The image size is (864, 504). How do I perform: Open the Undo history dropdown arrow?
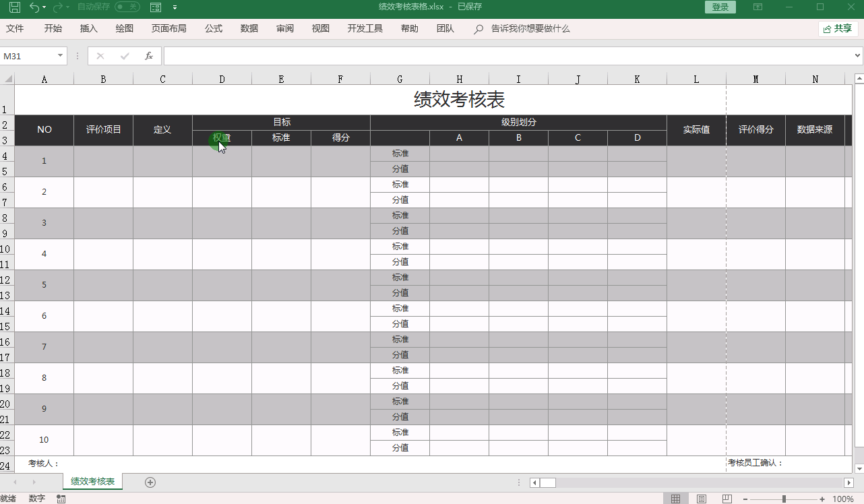click(x=44, y=7)
